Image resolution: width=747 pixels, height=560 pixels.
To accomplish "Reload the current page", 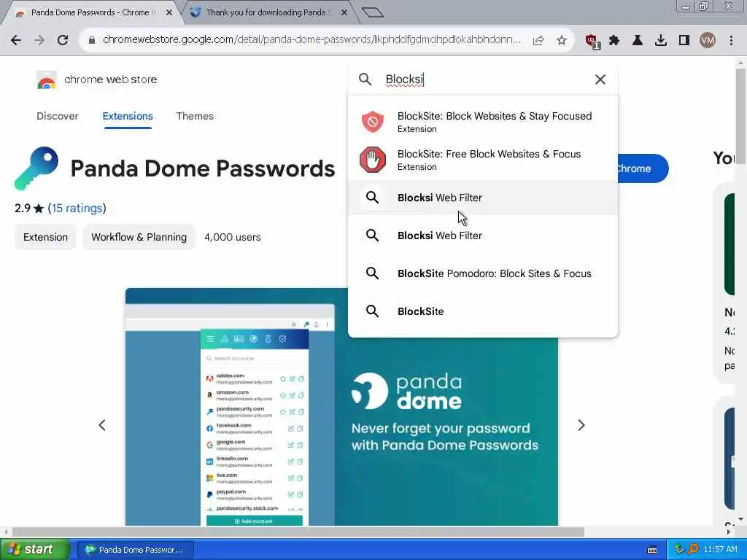I will [x=63, y=40].
